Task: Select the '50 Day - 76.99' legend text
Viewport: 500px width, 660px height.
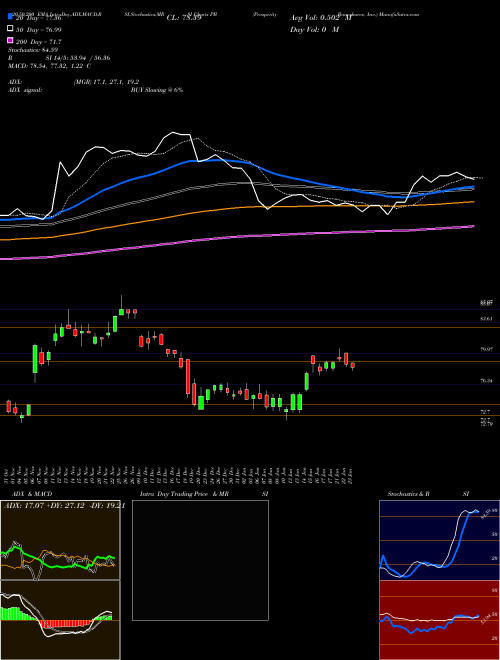Action: (x=39, y=29)
